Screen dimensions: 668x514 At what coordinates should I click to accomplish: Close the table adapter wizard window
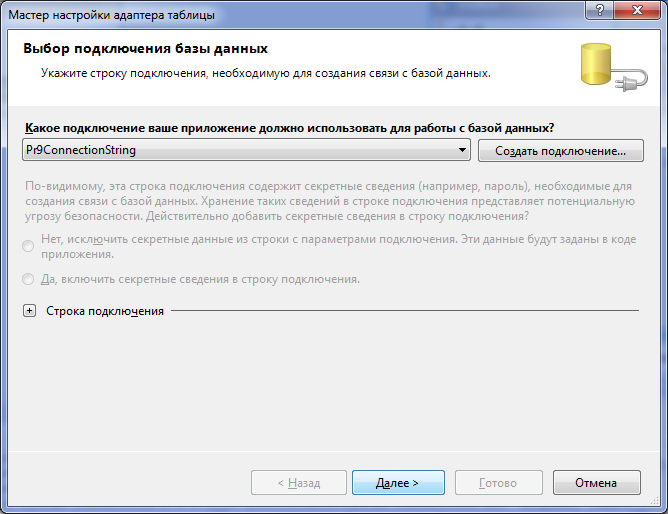point(637,9)
